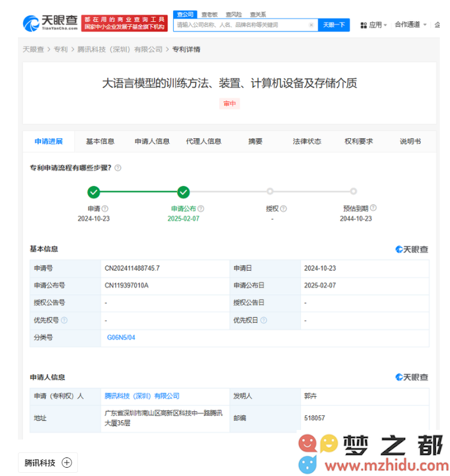Click help icon beside 优先权号 label
The width and height of the screenshot is (450, 476).
pos(64,320)
